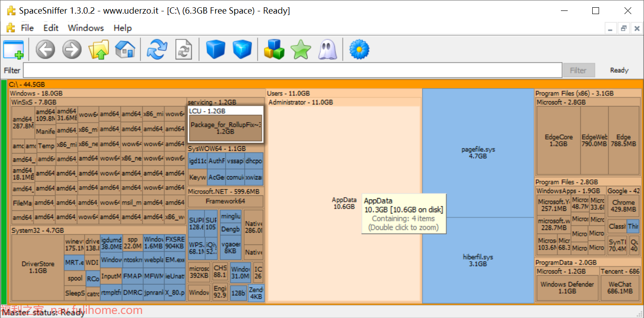Start a master rescan with blue arrows icon
Viewport: 644px width, 318px height.
coord(157,49)
